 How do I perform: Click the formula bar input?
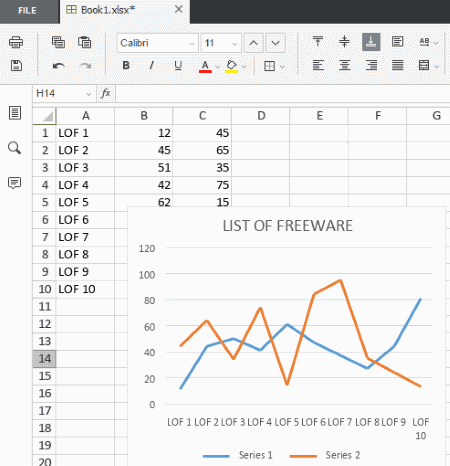click(283, 94)
